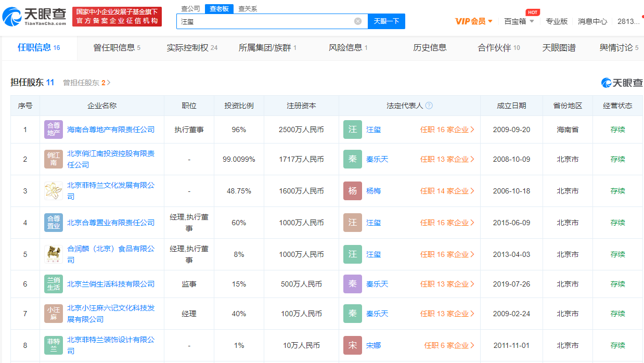Open 北京合尊置业有限责任公司 link

(x=111, y=223)
